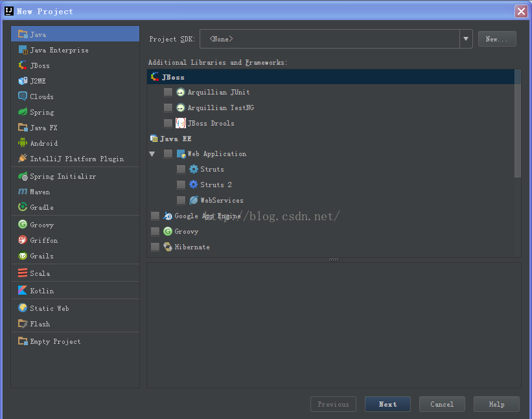Enable Arquillian JUnit checkbox
This screenshot has width=532, height=419.
[168, 92]
